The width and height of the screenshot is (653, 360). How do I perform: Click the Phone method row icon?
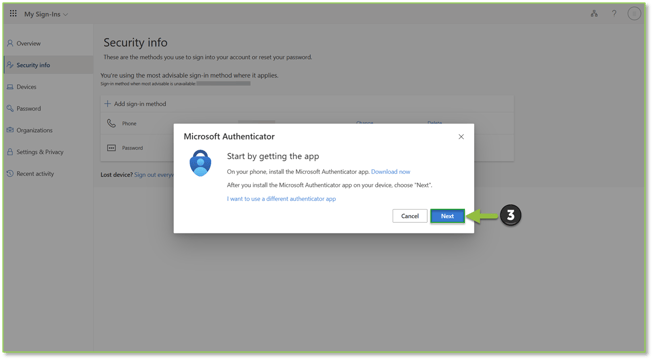111,123
